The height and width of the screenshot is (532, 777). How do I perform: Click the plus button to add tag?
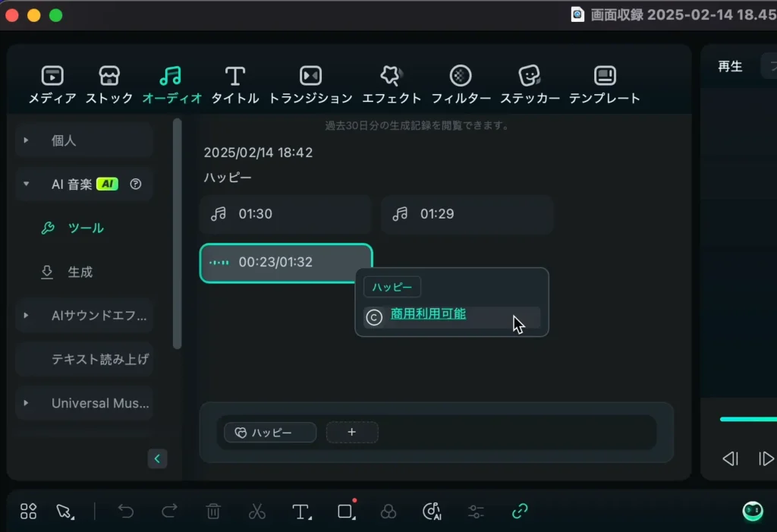(x=352, y=433)
